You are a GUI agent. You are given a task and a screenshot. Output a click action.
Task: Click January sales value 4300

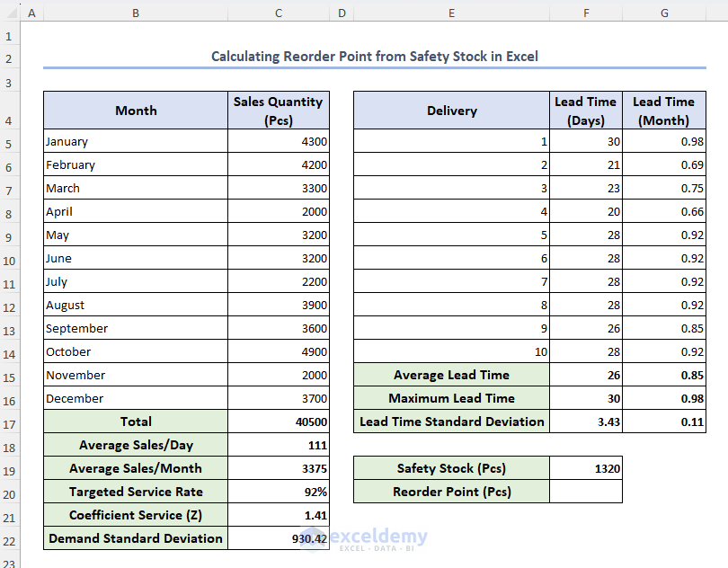coord(279,141)
